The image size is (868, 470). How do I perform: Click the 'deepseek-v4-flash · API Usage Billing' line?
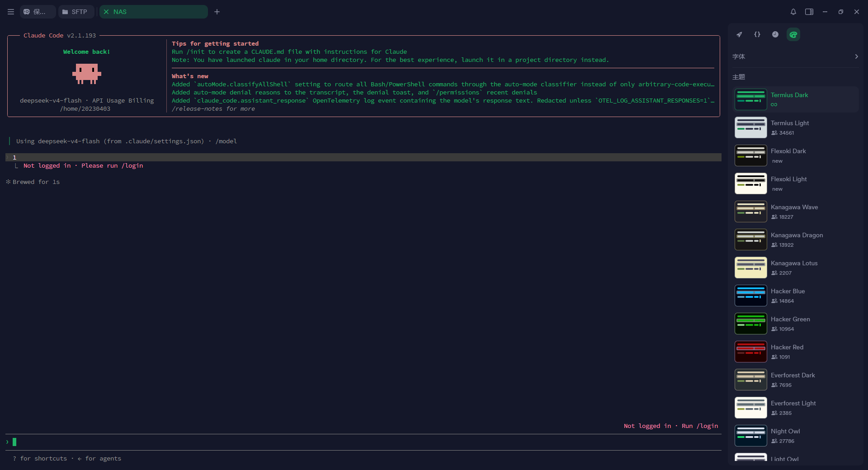tap(87, 101)
